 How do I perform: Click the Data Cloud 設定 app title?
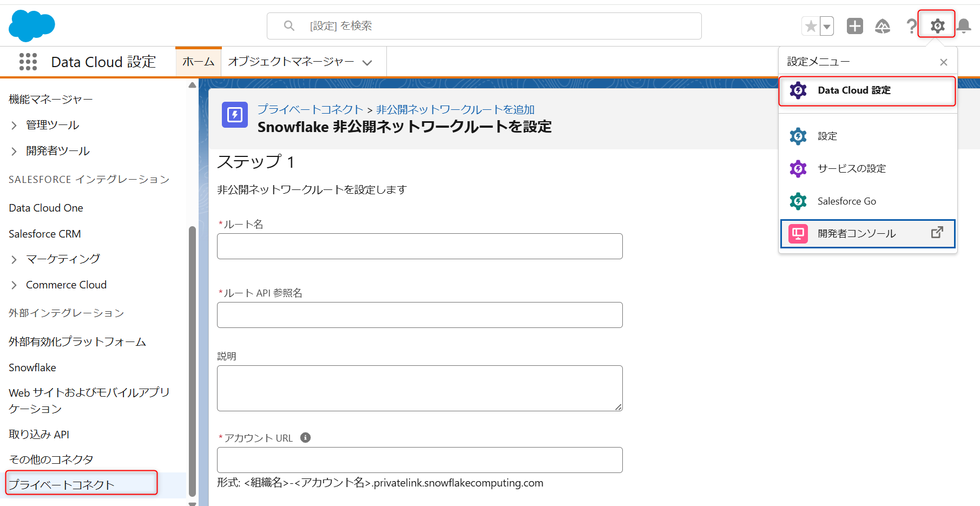point(103,62)
